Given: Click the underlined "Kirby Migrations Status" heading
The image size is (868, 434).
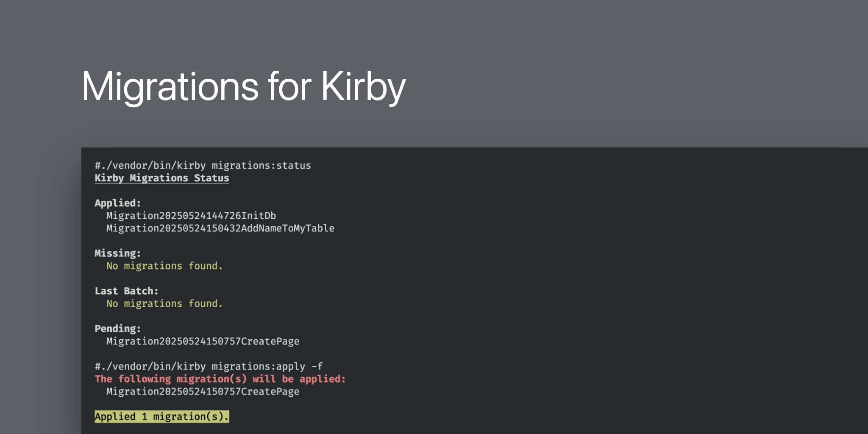Looking at the screenshot, I should click(x=161, y=178).
